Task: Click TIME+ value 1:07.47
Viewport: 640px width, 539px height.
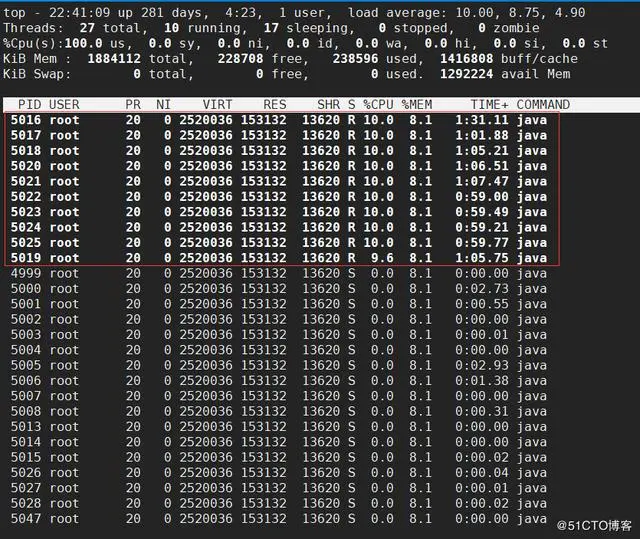Action: 482,181
